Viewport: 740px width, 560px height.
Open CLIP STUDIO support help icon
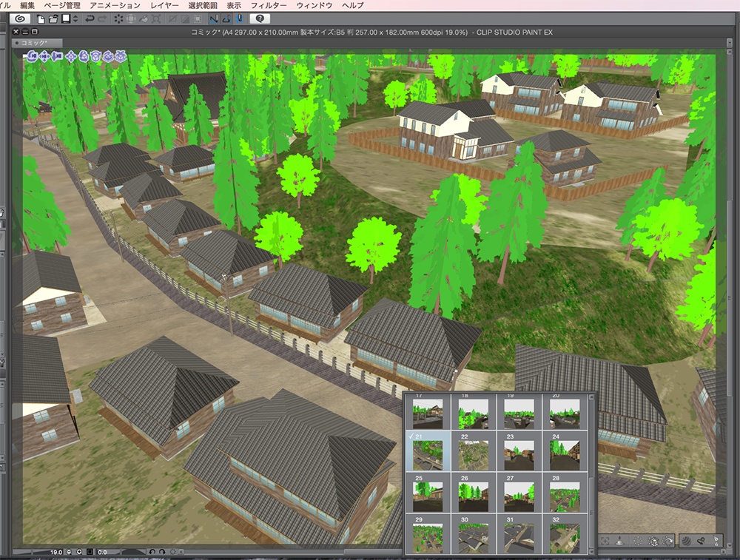click(260, 19)
